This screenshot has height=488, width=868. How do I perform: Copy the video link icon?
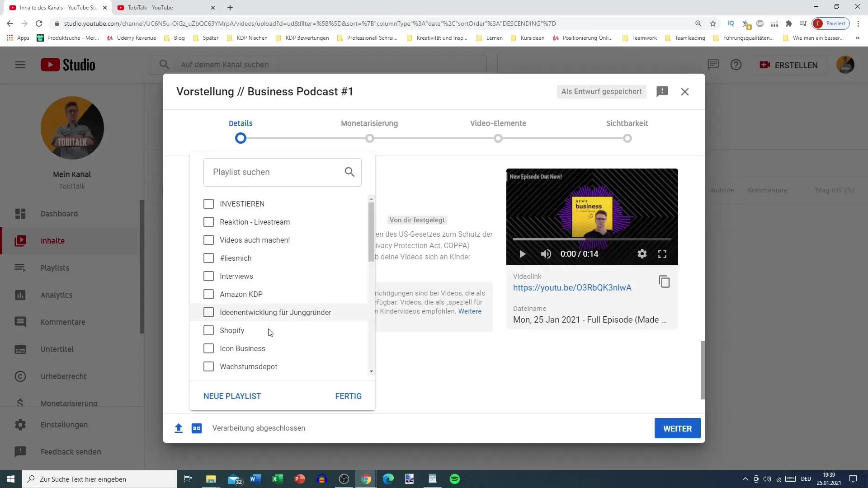tap(664, 282)
